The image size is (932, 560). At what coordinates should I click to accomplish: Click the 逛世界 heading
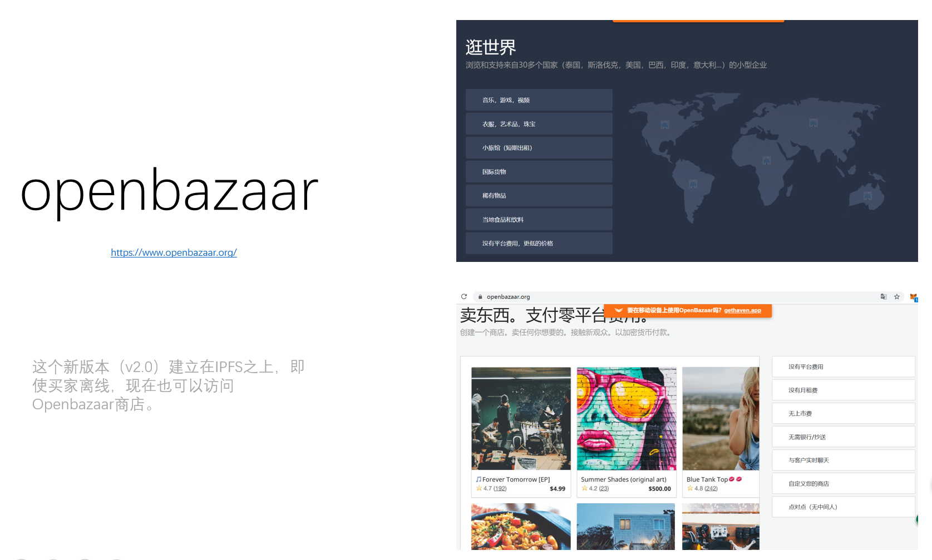pos(491,47)
